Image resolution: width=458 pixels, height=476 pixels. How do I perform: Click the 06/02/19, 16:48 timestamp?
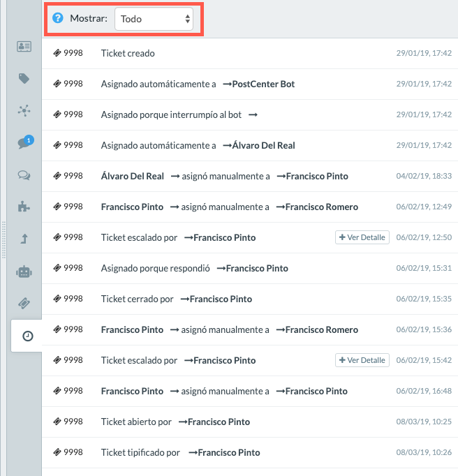pos(424,391)
